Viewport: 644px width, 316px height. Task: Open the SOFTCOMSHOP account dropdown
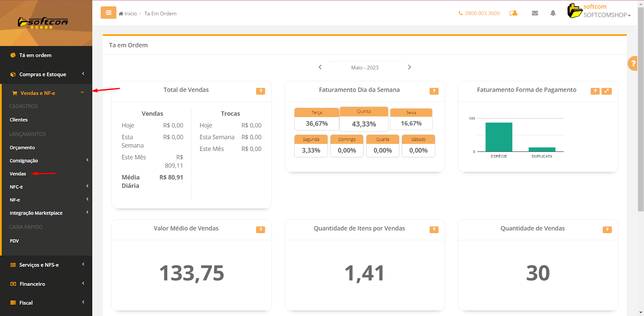point(607,15)
